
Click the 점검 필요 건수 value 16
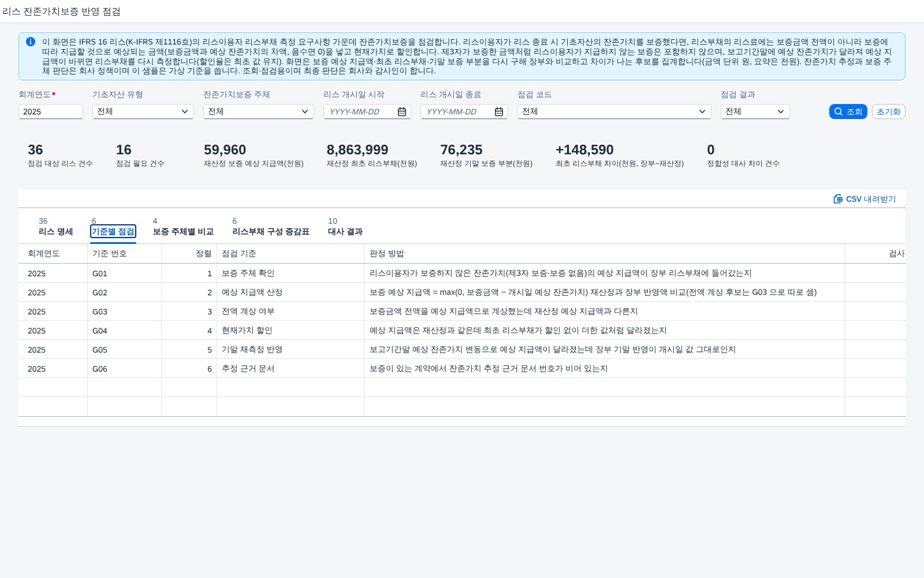point(124,150)
